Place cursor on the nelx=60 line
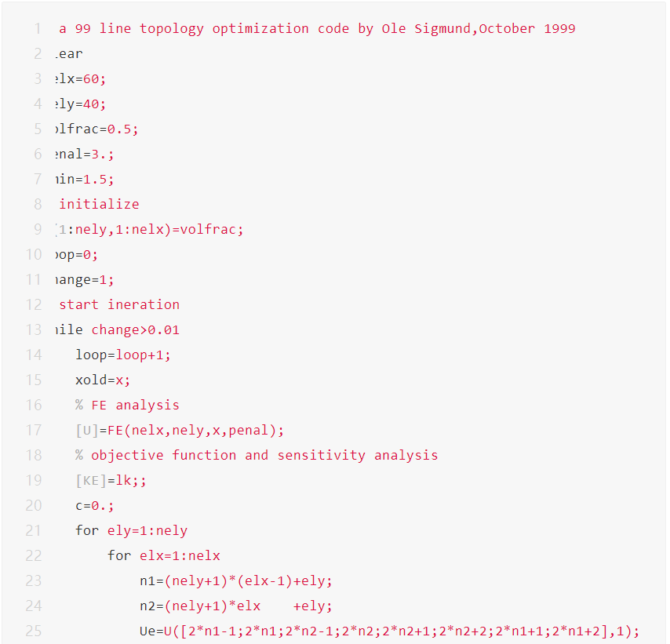 (82, 79)
